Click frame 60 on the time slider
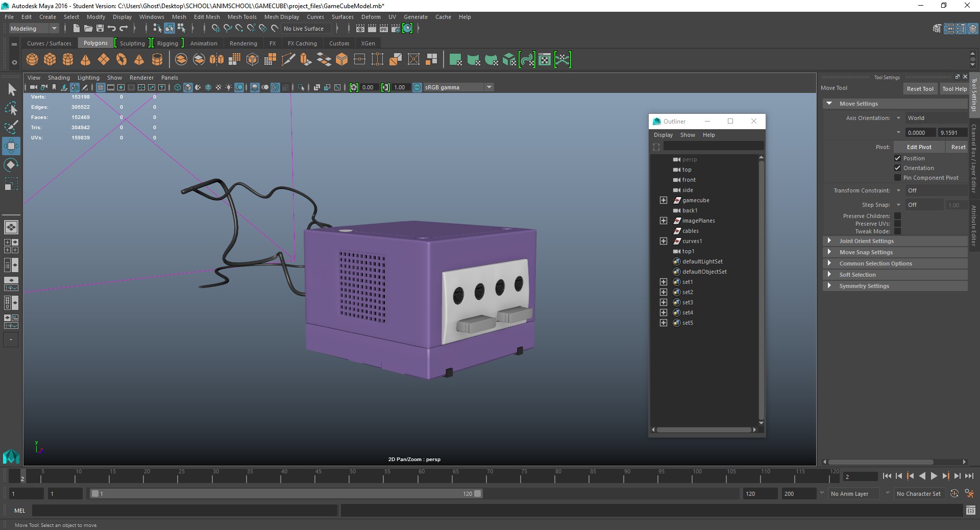 coord(422,476)
